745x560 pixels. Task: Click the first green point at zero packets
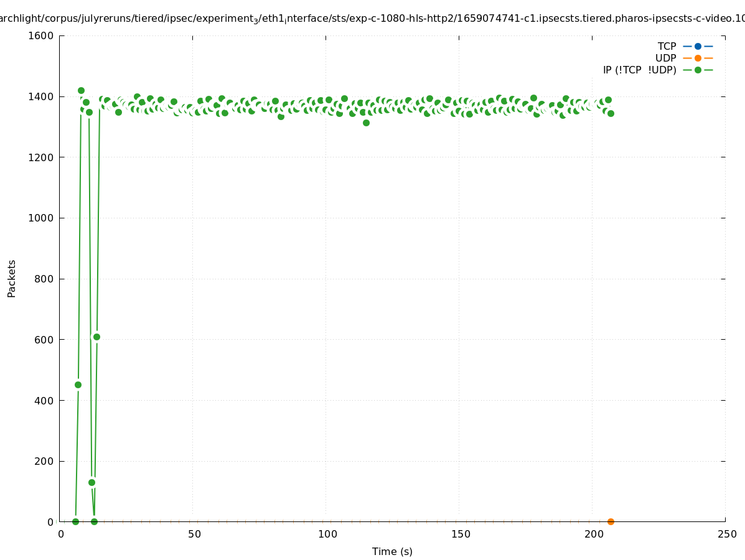(x=75, y=521)
